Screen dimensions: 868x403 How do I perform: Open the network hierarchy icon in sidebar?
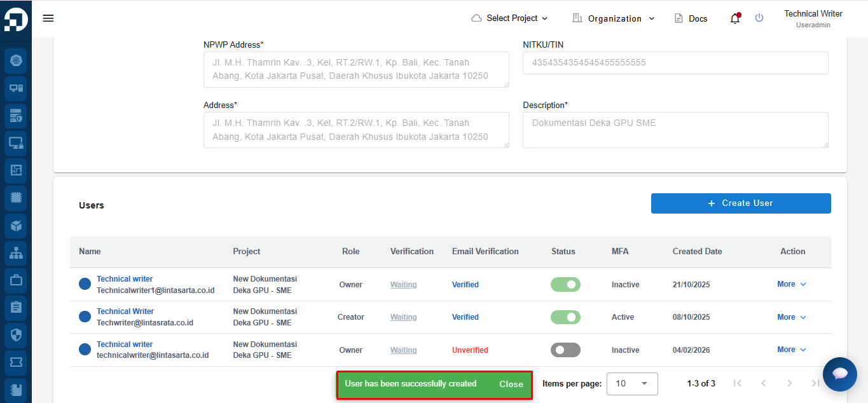tap(16, 252)
